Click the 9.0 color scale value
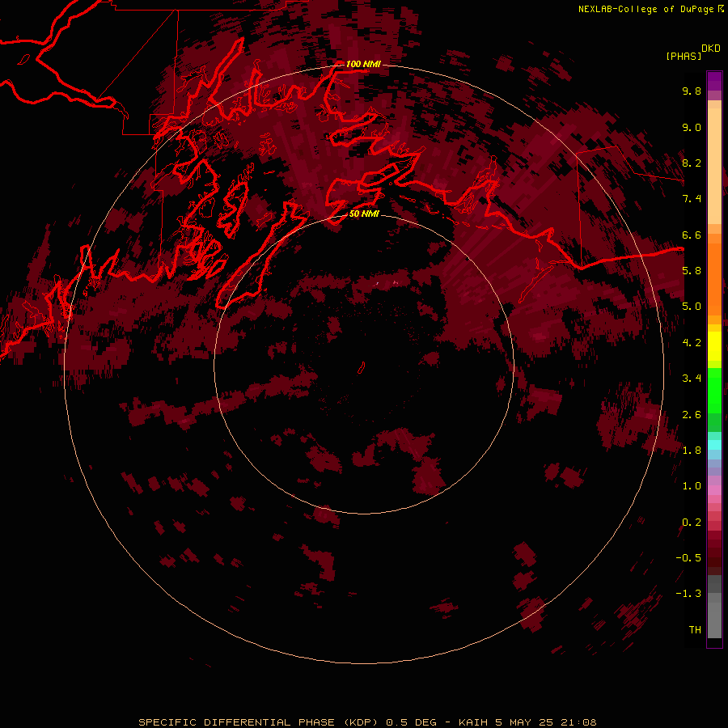This screenshot has height=728, width=728. click(x=692, y=128)
